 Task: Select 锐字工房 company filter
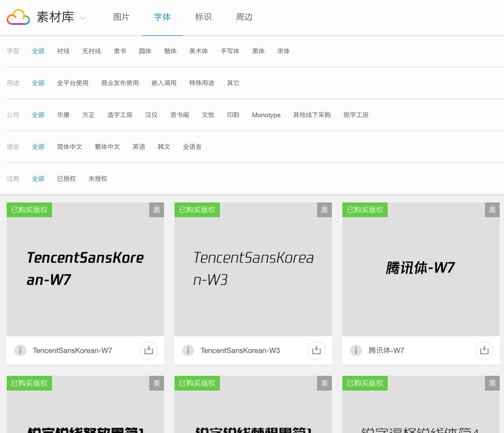pyautogui.click(x=356, y=115)
